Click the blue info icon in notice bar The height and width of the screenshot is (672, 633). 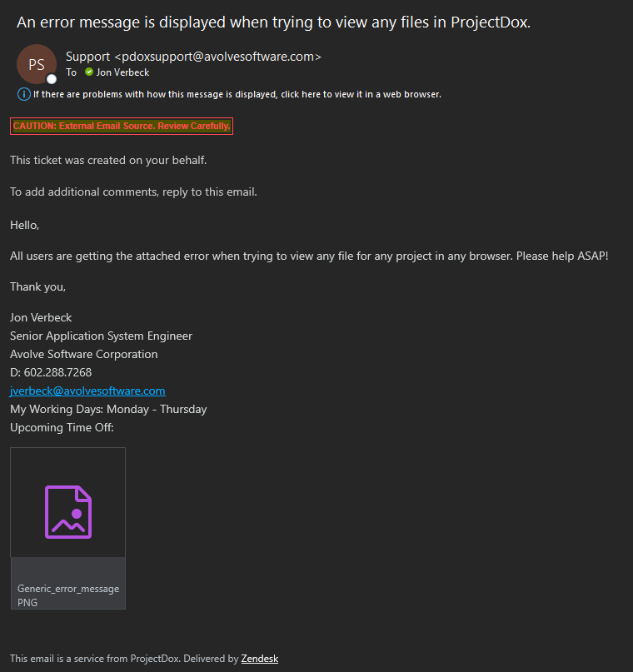pos(24,94)
